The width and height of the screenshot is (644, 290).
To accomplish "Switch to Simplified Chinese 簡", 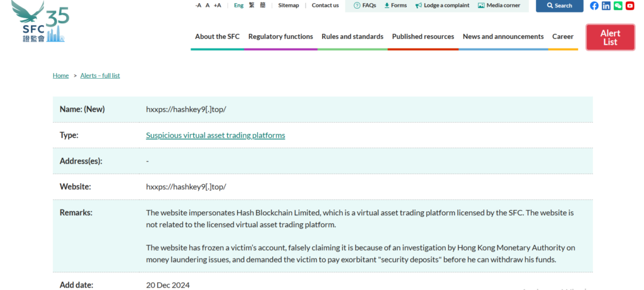I will (x=263, y=5).
